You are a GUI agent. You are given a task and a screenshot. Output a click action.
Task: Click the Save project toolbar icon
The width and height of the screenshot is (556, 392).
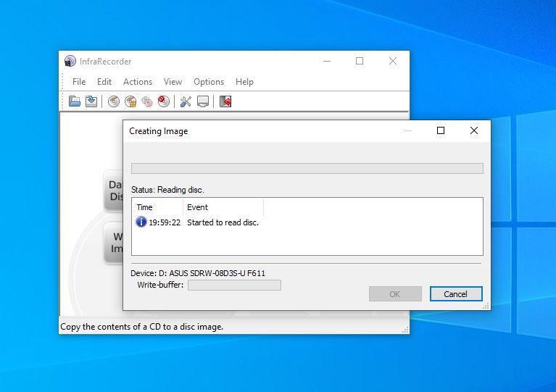click(x=91, y=101)
